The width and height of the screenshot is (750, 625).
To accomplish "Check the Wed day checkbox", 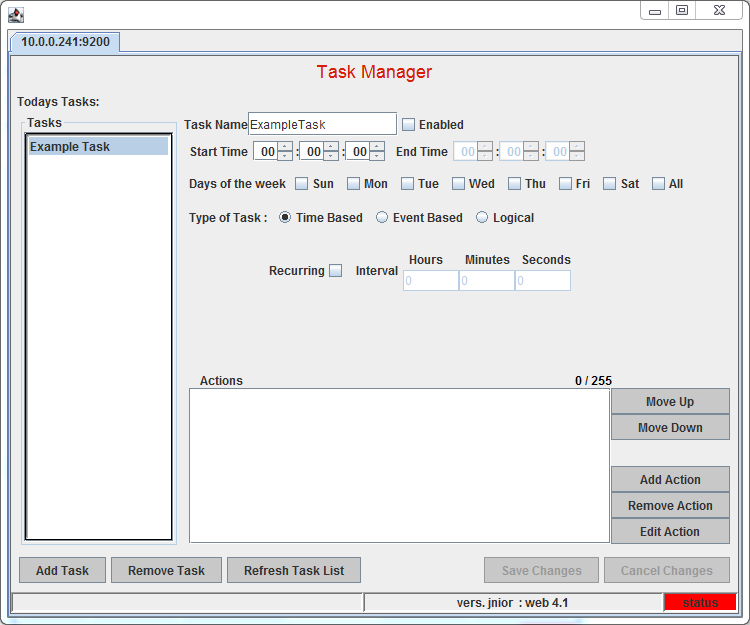I will [458, 184].
